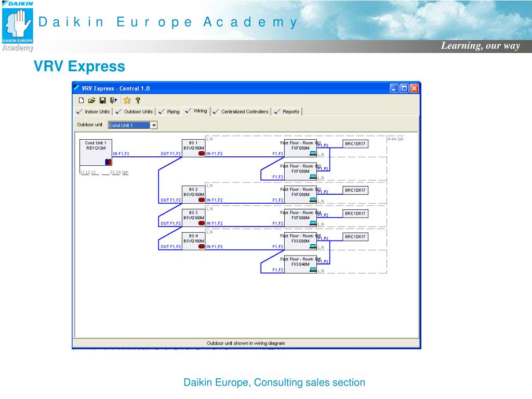Image resolution: width=532 pixels, height=399 pixels.
Task: Click the cyan unit icon in Room 106 box
Action: 313,270
